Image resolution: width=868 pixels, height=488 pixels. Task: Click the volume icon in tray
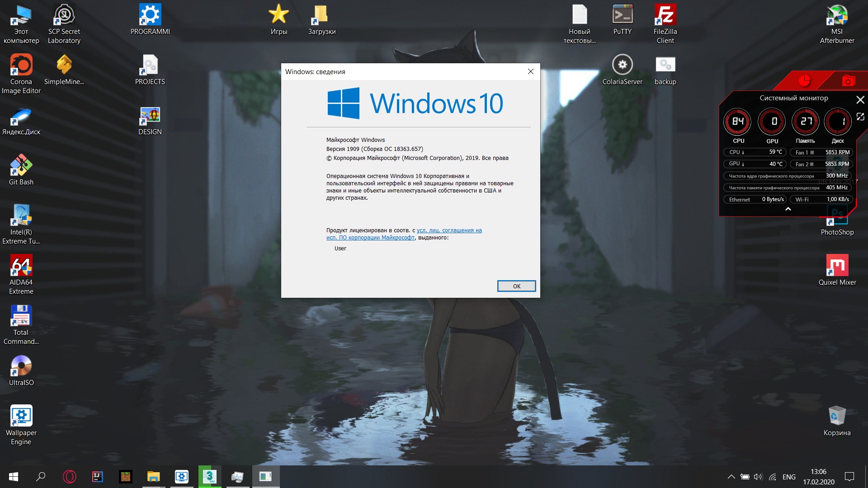tap(758, 477)
